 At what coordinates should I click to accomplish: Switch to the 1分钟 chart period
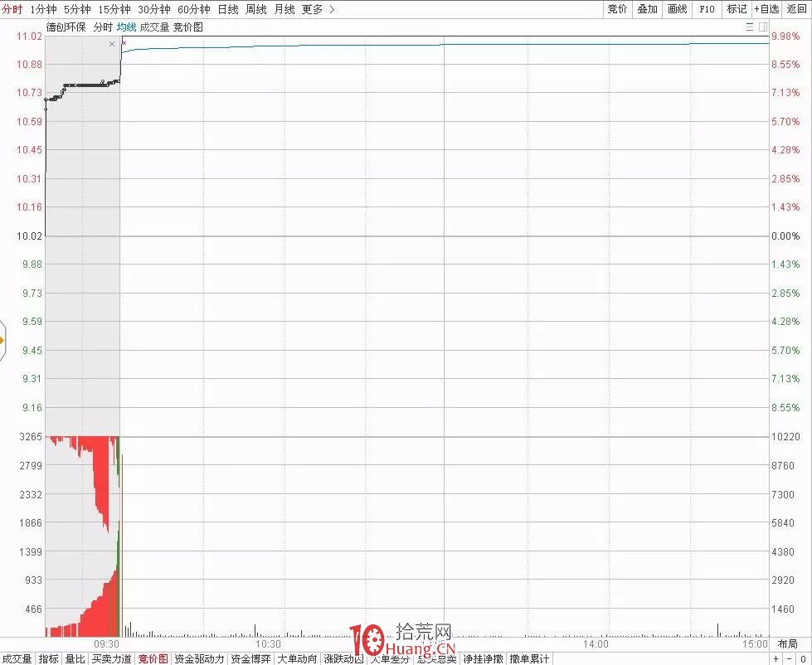point(43,9)
